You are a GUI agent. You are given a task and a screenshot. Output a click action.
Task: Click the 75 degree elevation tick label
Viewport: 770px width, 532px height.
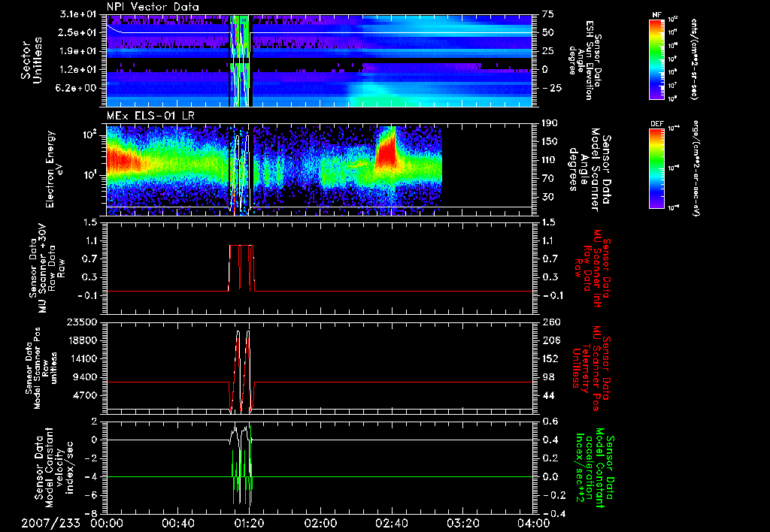(x=547, y=14)
